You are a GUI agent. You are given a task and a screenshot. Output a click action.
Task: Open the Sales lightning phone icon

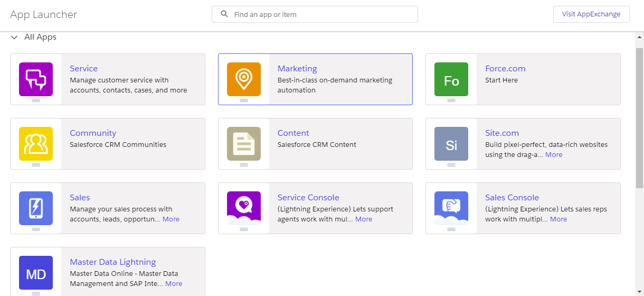coord(36,208)
